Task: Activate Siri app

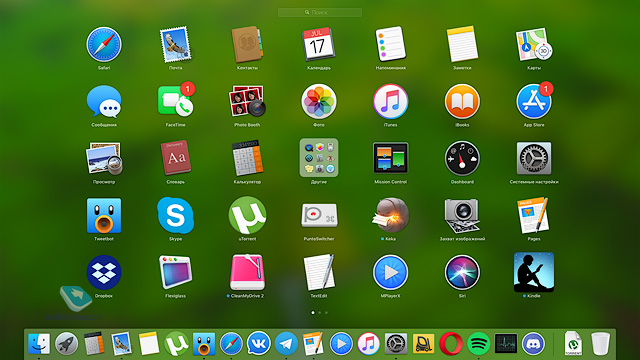Action: point(462,272)
